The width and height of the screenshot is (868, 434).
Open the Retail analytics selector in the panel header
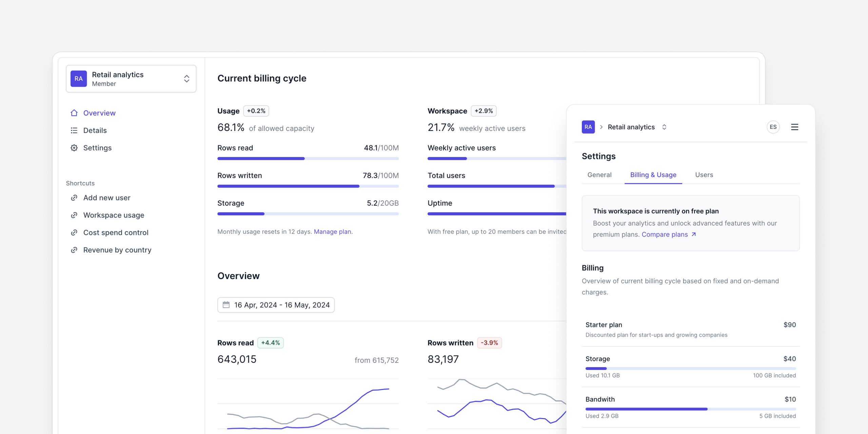pyautogui.click(x=637, y=127)
